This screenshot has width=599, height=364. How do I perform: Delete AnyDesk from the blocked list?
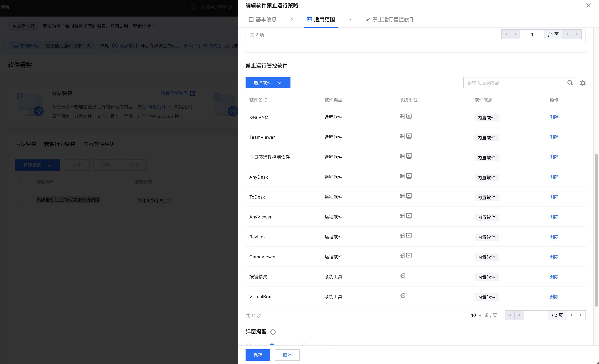[x=554, y=177]
